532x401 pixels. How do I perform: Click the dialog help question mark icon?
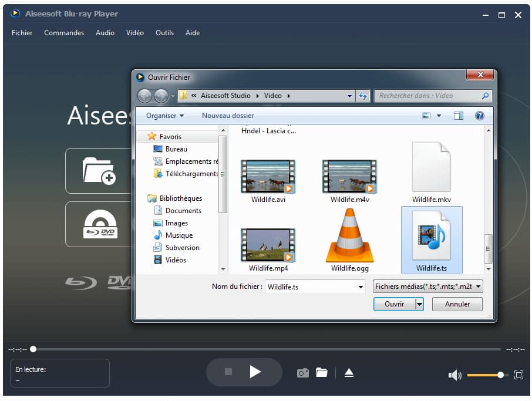(479, 116)
